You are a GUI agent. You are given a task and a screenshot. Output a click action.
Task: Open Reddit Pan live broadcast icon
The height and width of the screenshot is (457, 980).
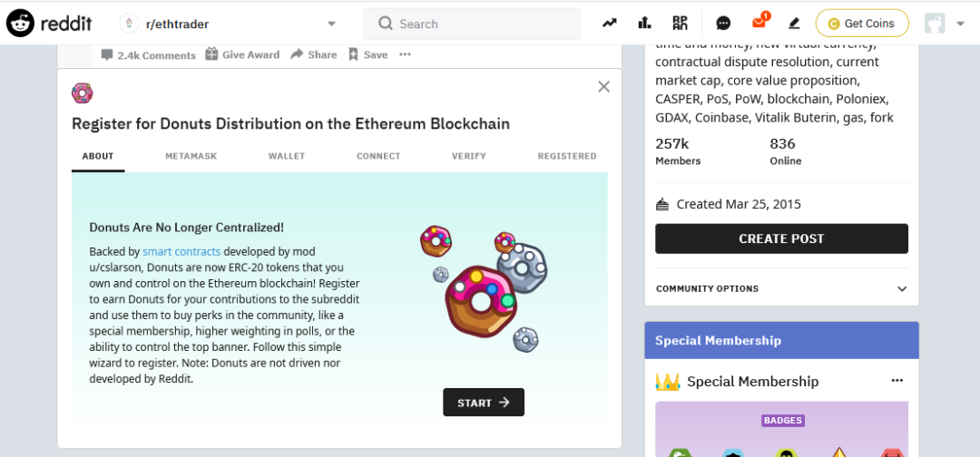(680, 24)
